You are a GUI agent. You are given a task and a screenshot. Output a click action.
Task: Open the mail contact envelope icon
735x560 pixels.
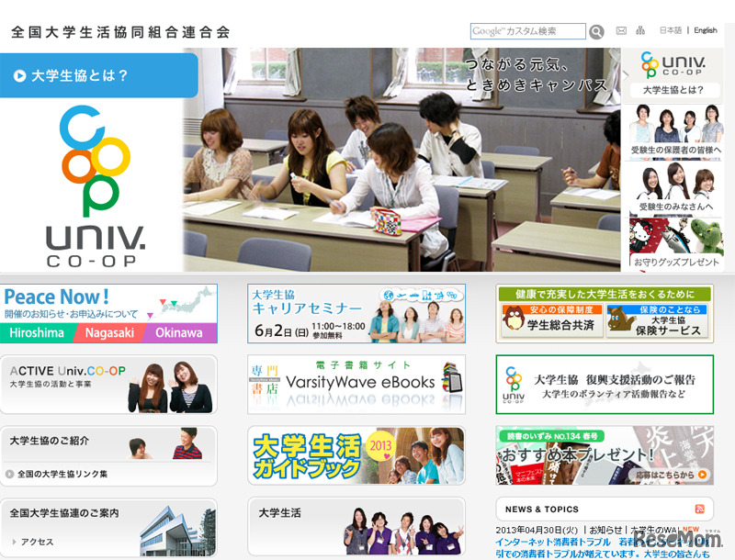point(621,30)
